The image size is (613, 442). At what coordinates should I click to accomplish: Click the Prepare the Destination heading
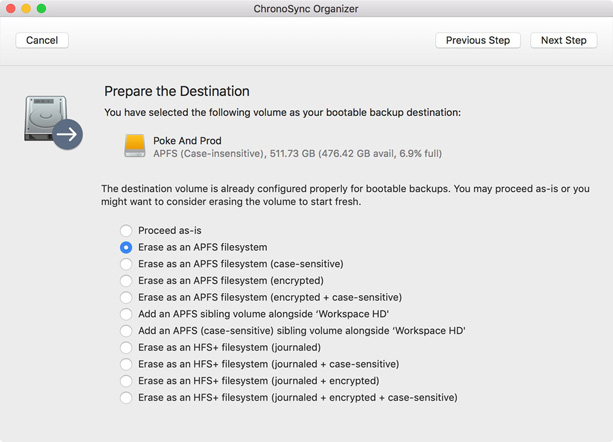coord(177,91)
